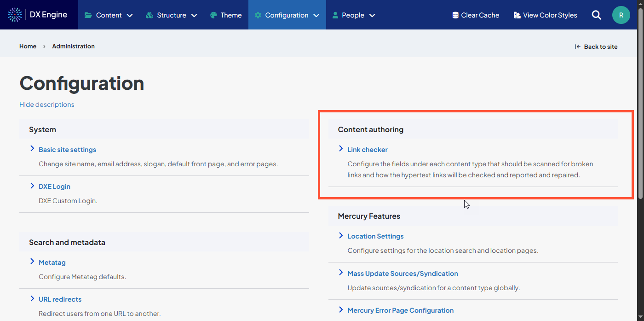Viewport: 644px width, 321px height.
Task: Open the URL redirects link
Action: point(60,299)
